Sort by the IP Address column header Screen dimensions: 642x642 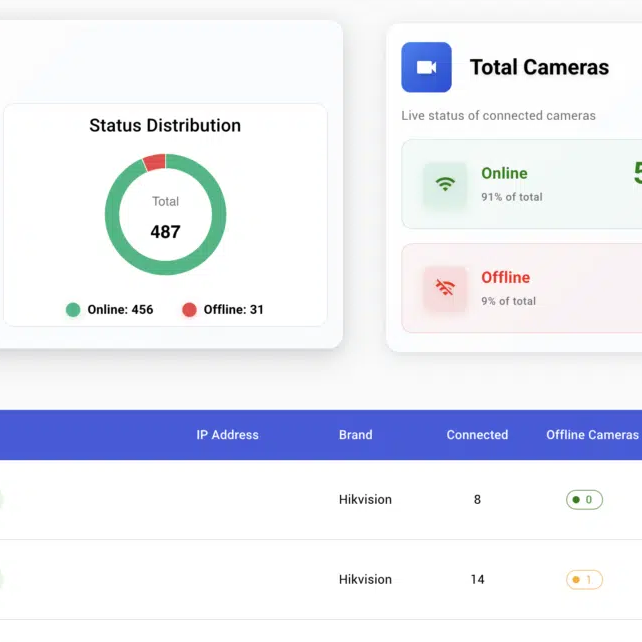[227, 435]
